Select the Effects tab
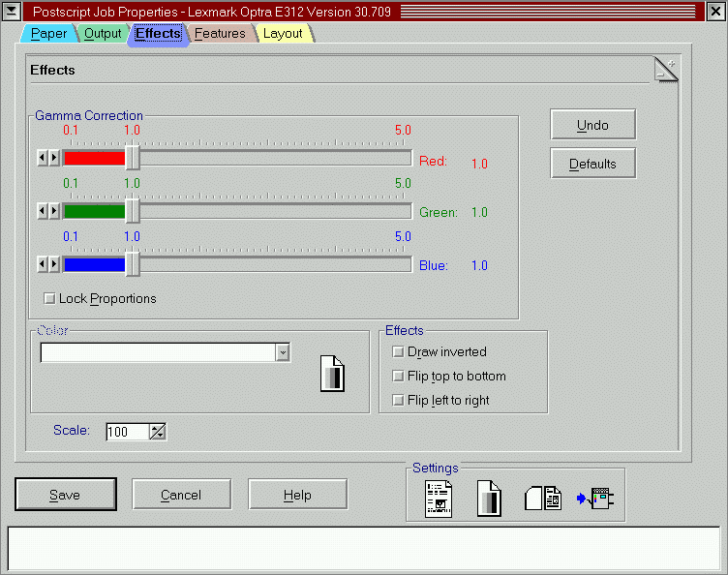 [x=158, y=34]
